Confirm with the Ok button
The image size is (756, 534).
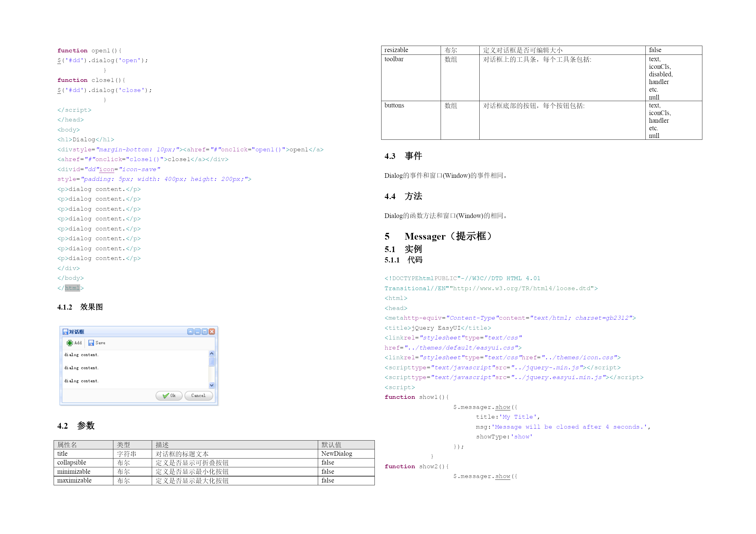(169, 395)
